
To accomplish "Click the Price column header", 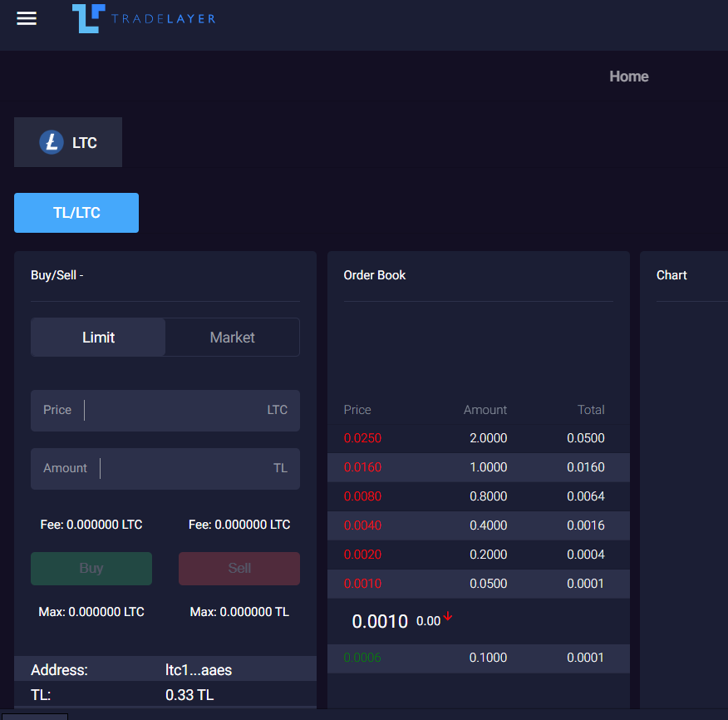I will 357,410.
